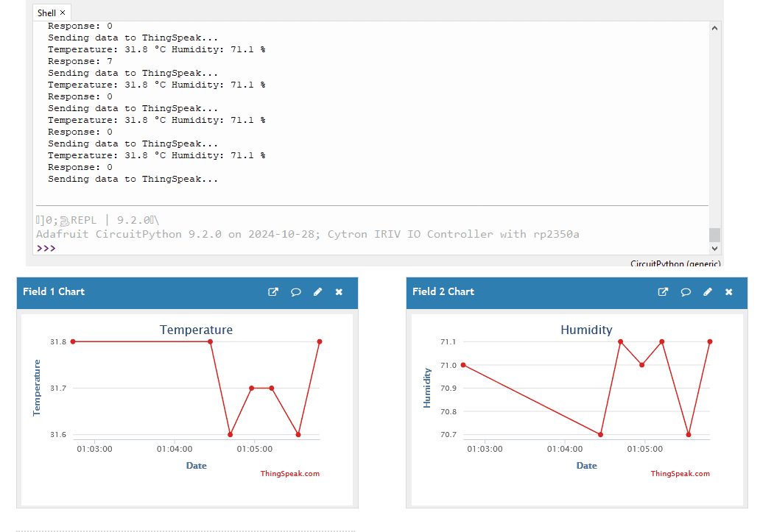Visit ThingSpeak.com from the Humidity chart
Screen dimensions: 760x532
[x=680, y=473]
